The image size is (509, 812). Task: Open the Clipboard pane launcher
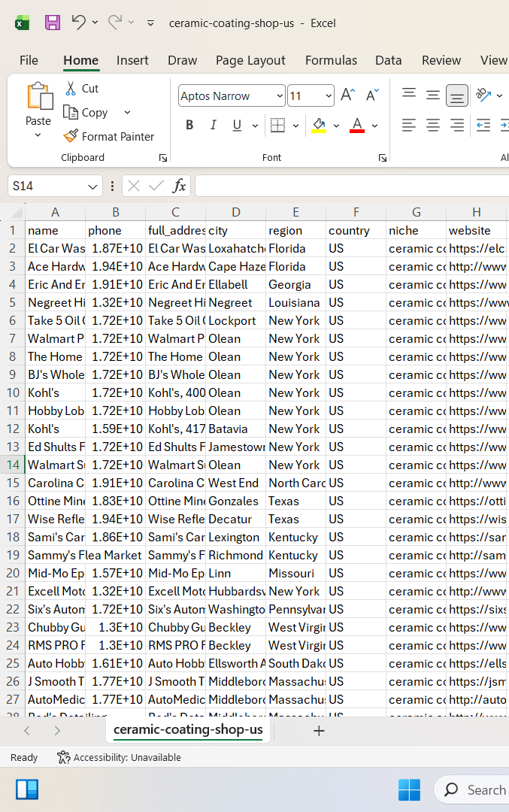point(163,158)
